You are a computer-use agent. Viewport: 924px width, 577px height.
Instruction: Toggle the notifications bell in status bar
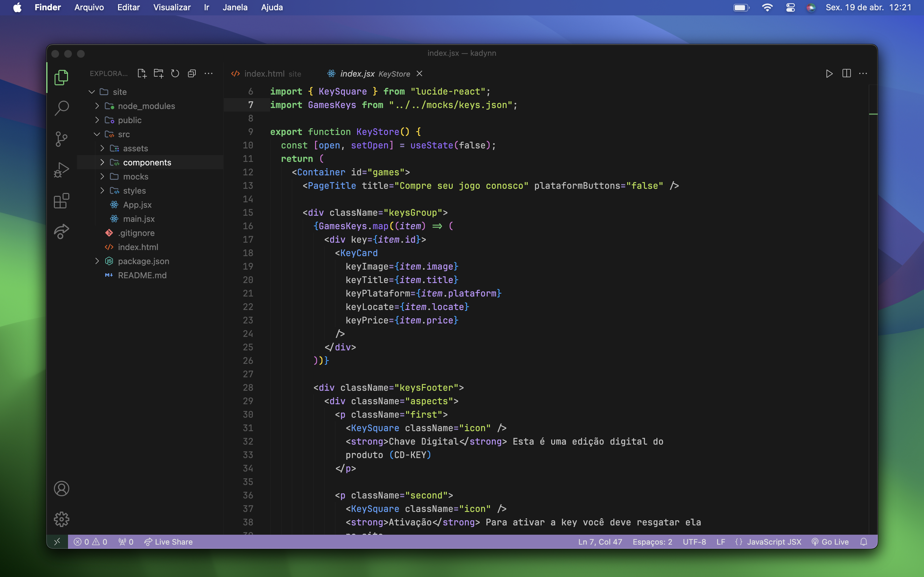[864, 541]
